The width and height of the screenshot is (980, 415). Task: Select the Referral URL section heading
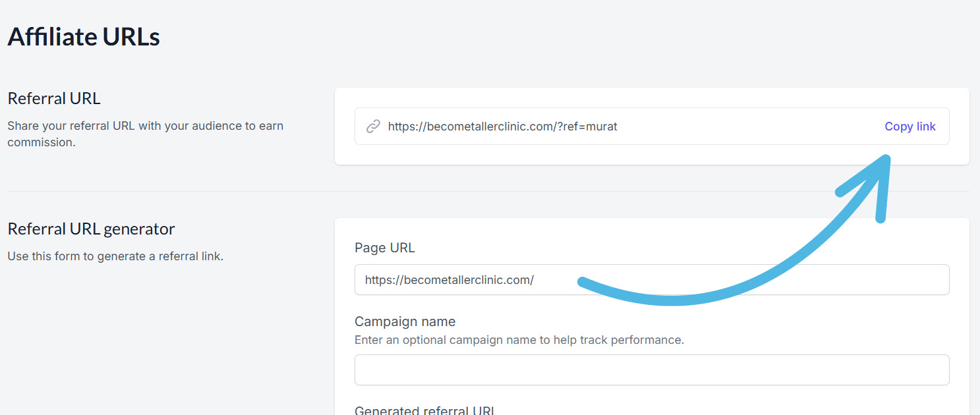(54, 99)
